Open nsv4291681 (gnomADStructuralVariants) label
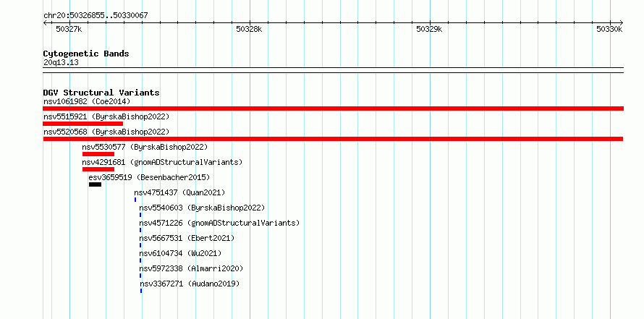This screenshot has width=644, height=319. (x=162, y=162)
